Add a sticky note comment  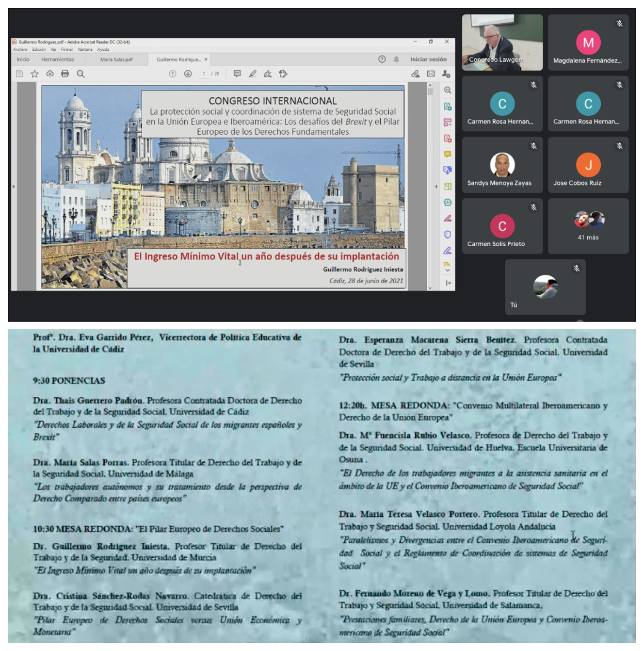coord(237,74)
